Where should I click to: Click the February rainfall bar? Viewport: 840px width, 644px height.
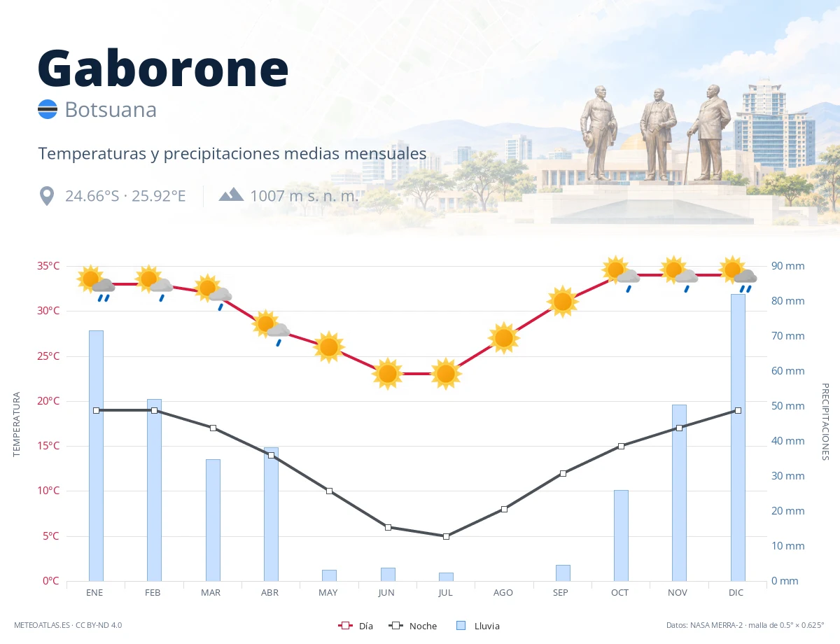[154, 490]
